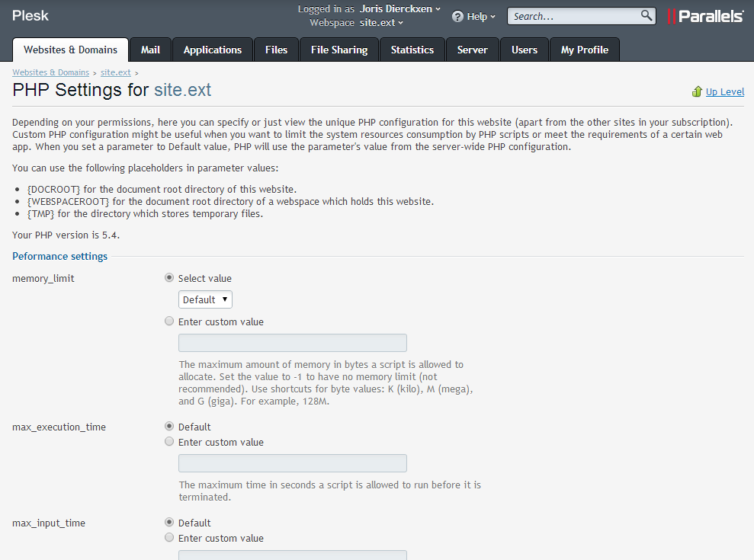Open the Users tab
754x560 pixels.
525,50
